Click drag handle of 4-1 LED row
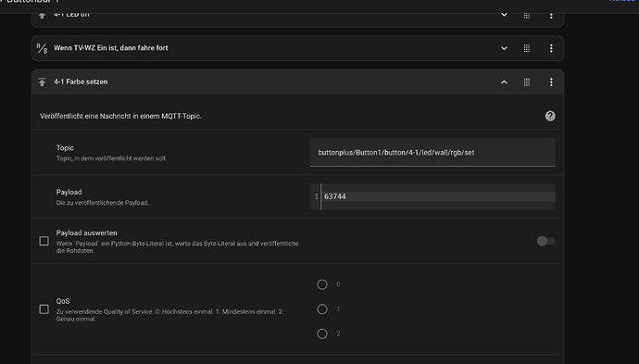This screenshot has height=364, width=639. [527, 16]
